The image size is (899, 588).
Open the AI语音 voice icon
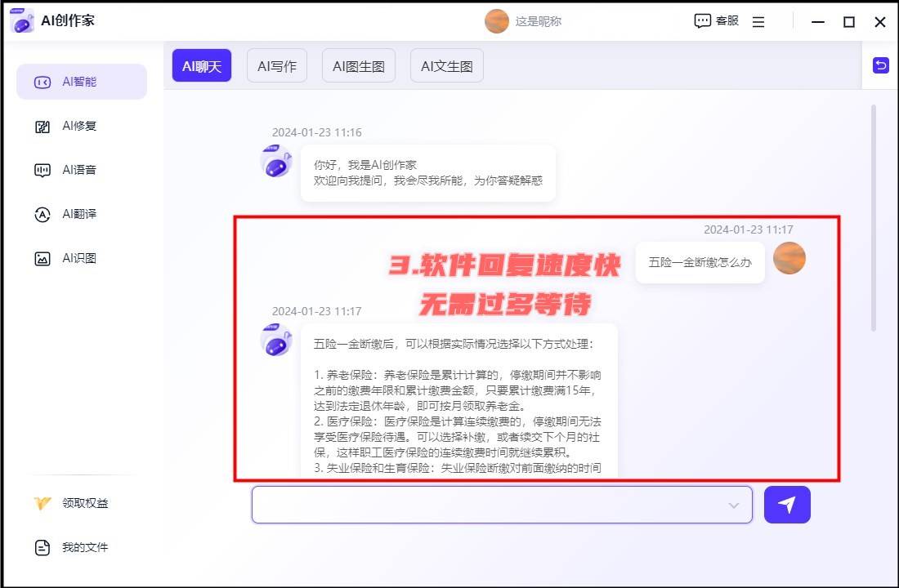(42, 171)
